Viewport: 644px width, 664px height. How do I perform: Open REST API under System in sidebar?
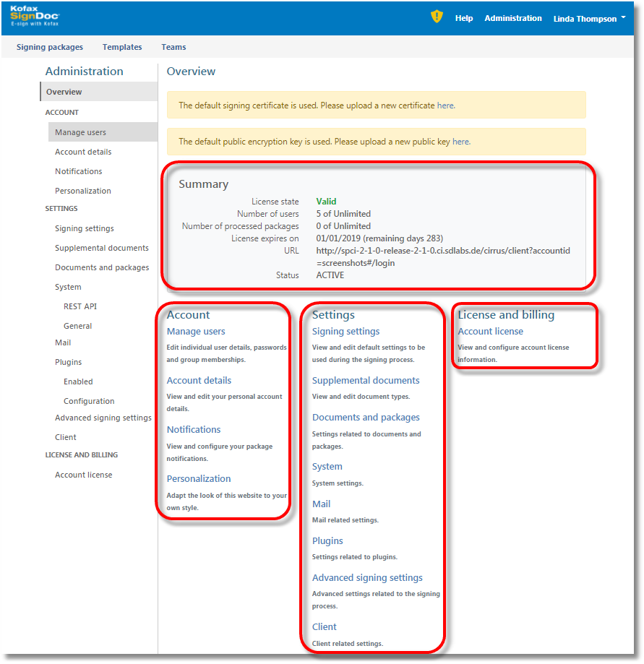[x=80, y=306]
